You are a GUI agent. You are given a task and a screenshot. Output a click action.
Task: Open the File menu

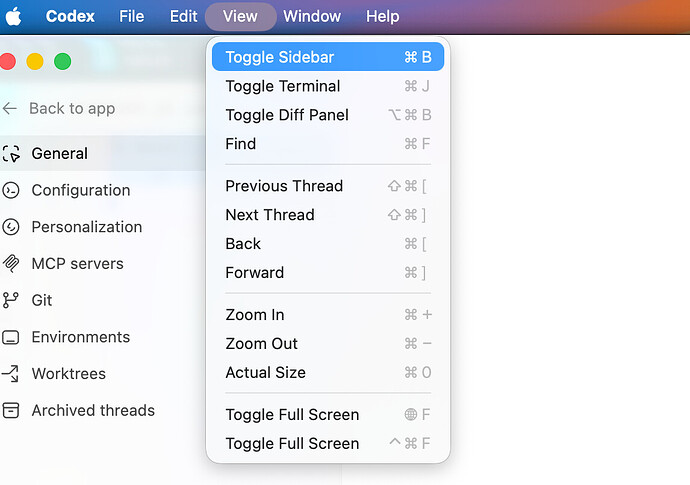132,16
